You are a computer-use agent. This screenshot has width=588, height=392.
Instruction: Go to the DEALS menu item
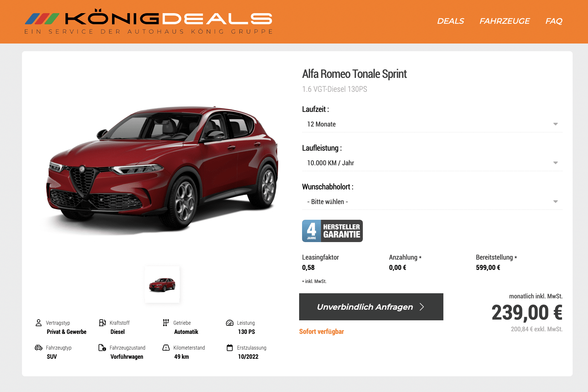tap(450, 21)
